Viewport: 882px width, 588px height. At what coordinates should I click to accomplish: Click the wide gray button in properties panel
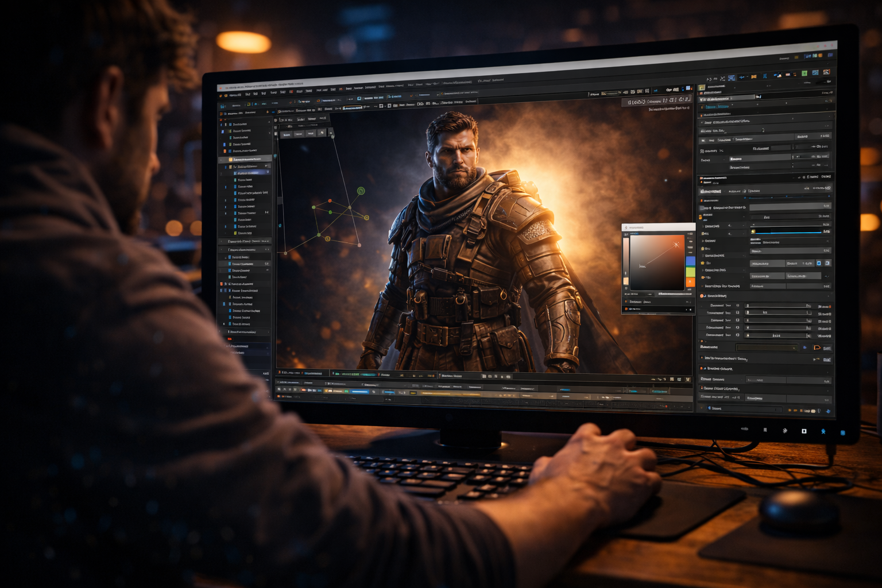pos(790,206)
